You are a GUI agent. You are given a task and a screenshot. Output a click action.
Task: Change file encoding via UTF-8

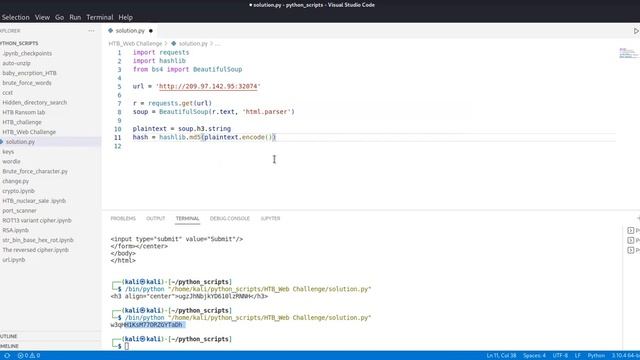[x=560, y=356]
